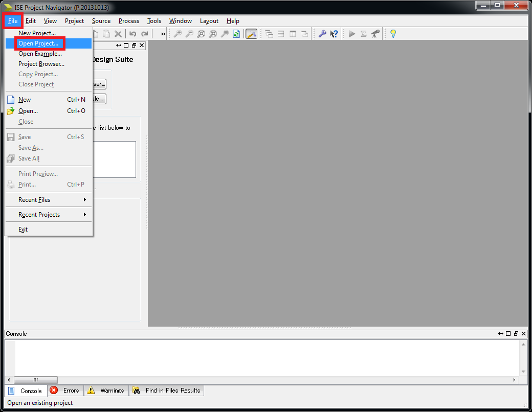Select Project Browser... menu entry
This screenshot has width=532, height=412.
point(49,64)
